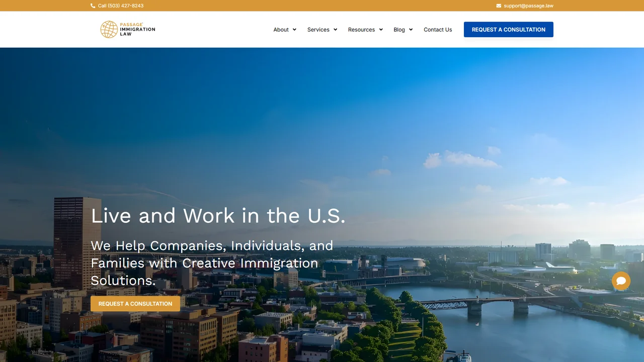Click the "Live and Work in the U.S." heading

218,216
